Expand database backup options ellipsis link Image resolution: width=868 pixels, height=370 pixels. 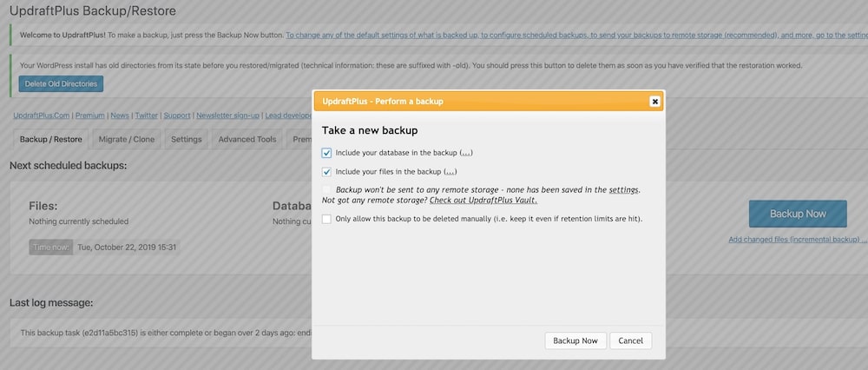(x=465, y=153)
